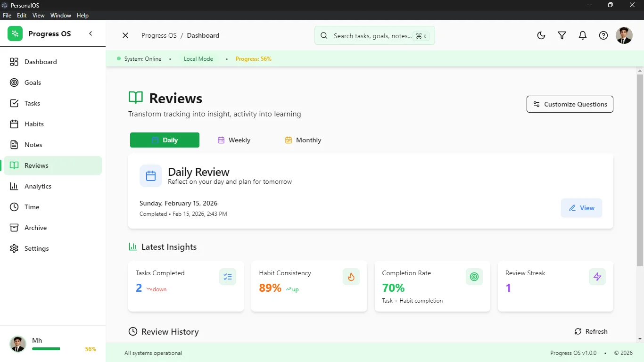Switch to the Monthly review tab
Screen dimensions: 644x362
303,140
